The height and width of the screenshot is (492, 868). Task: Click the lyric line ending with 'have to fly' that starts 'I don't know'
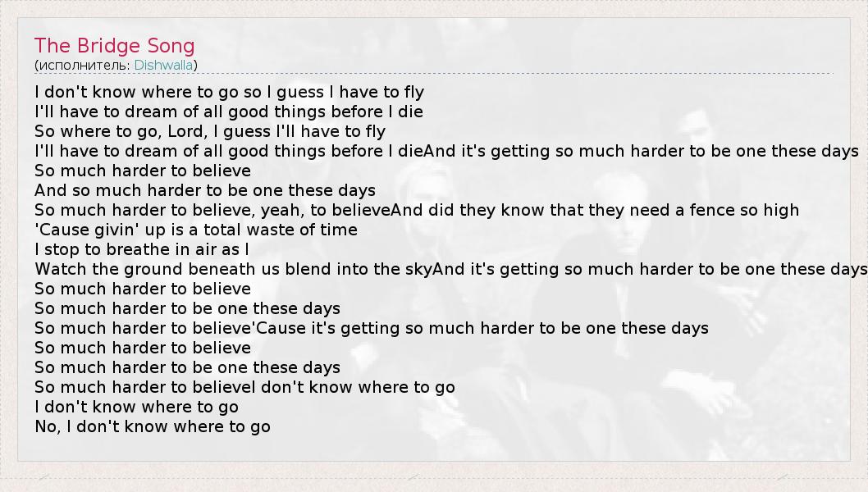pyautogui.click(x=230, y=92)
